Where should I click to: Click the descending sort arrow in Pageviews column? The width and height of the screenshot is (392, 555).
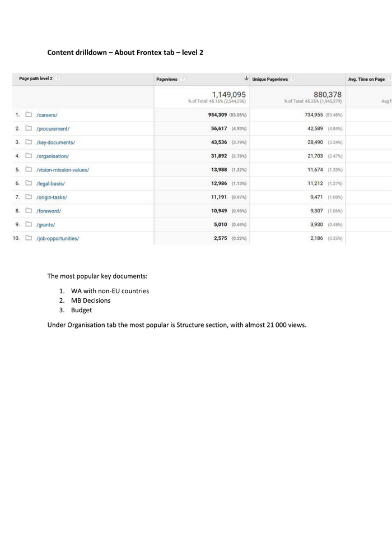click(x=246, y=79)
